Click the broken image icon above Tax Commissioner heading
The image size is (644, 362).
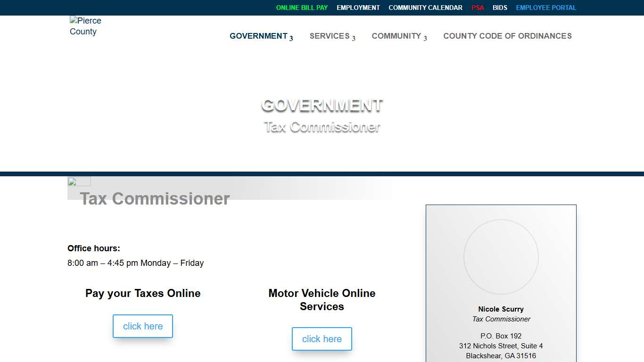click(79, 182)
